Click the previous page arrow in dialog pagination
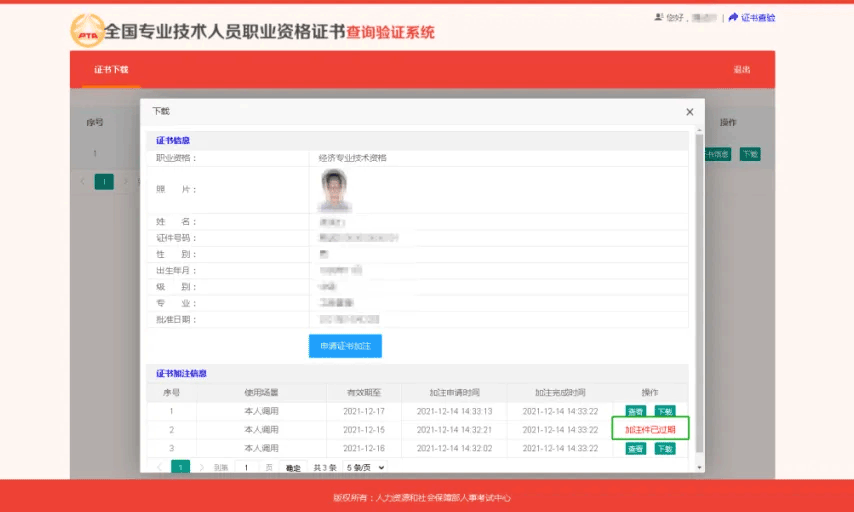 [159, 467]
